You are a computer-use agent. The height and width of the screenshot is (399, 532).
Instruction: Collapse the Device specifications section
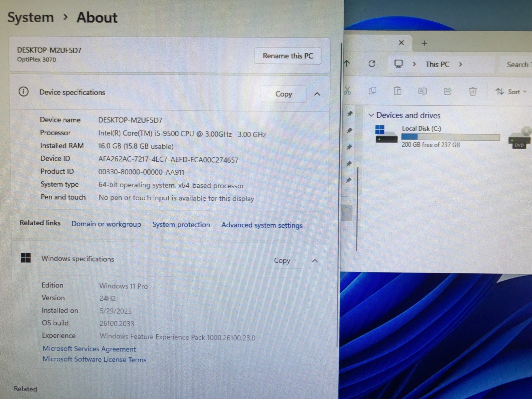(317, 94)
